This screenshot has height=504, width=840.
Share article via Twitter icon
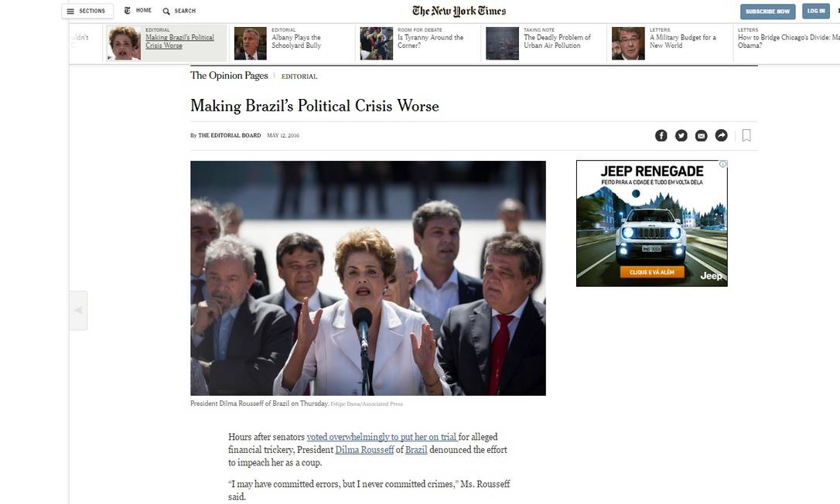(681, 135)
